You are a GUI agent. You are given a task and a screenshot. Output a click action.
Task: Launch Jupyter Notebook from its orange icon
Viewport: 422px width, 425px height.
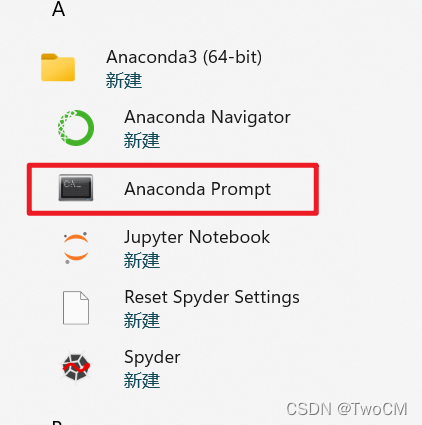tap(76, 247)
